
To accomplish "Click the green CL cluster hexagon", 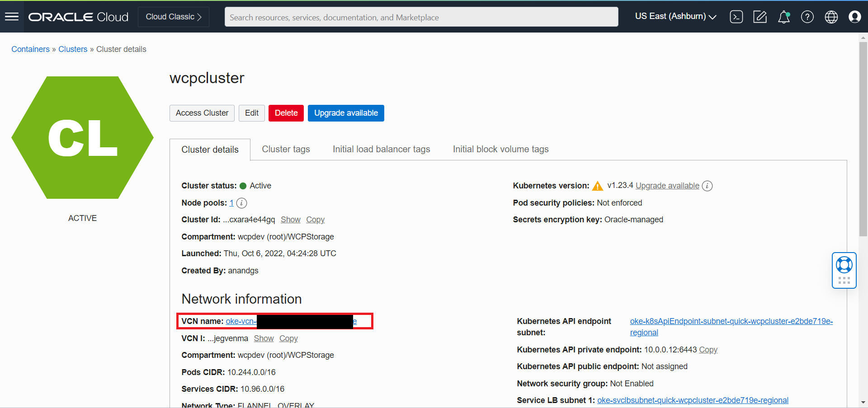I will pos(83,137).
